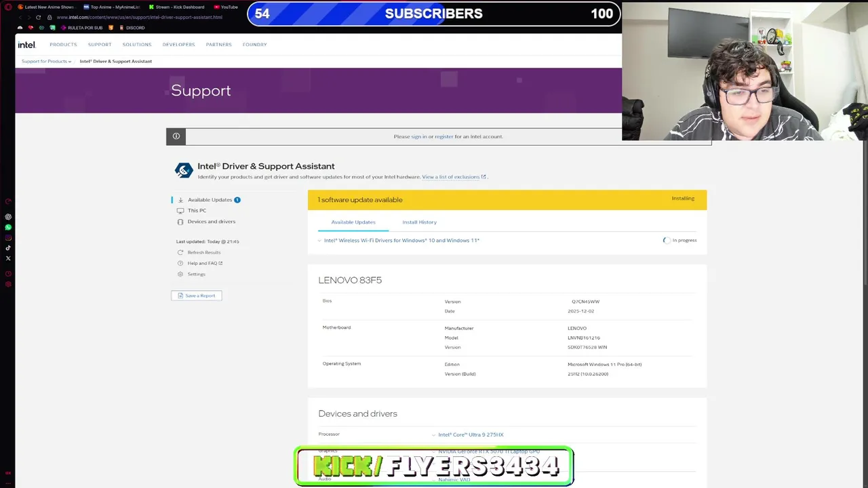Switch to Latest New Anime Shows tab

(x=46, y=7)
